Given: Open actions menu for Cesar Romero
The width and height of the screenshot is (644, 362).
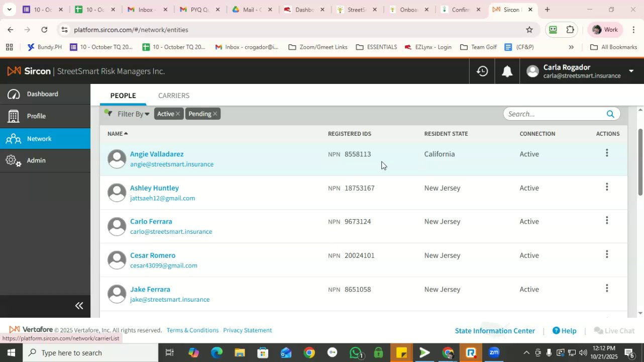Looking at the screenshot, I should click(607, 254).
